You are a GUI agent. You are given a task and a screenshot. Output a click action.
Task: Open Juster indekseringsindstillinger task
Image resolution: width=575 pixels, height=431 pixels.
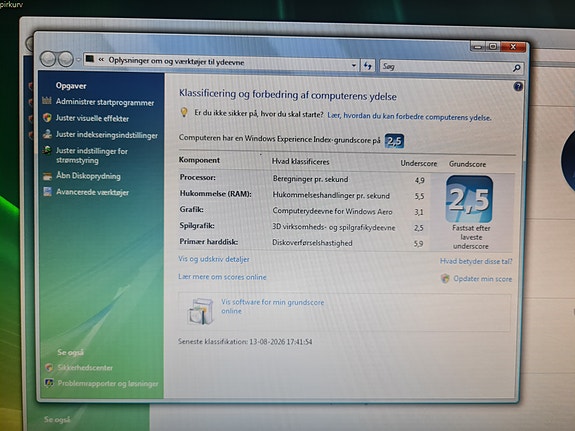[x=107, y=135]
